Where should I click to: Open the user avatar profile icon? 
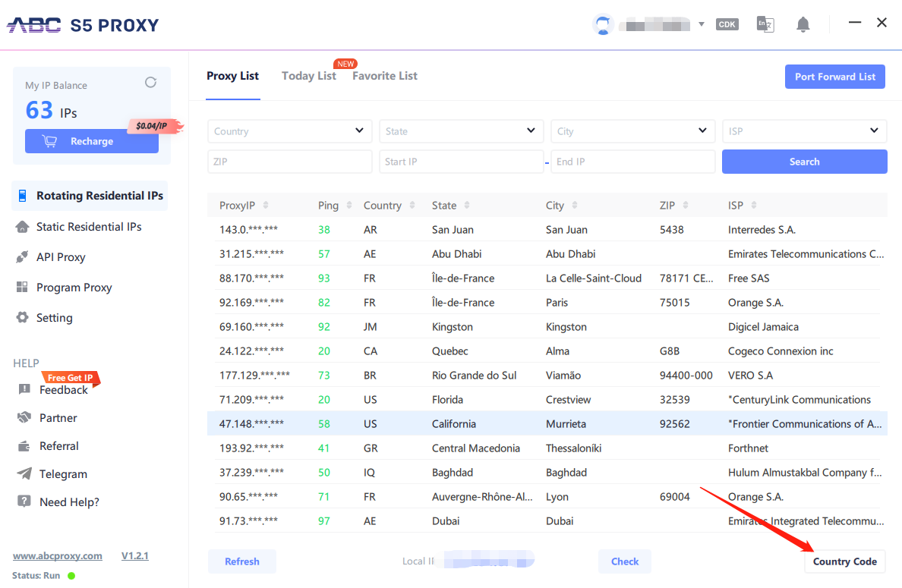pyautogui.click(x=603, y=25)
